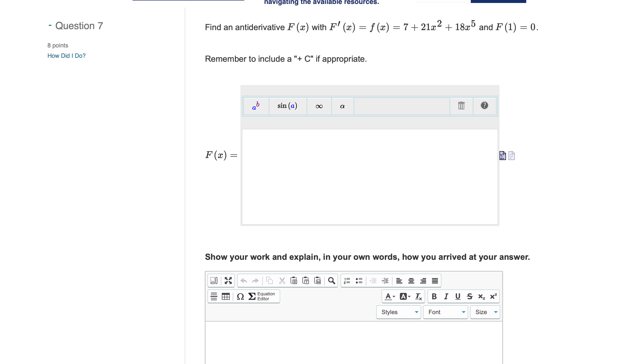Open the How Did I Do link
Image resolution: width=639 pixels, height=364 pixels.
pyautogui.click(x=66, y=56)
